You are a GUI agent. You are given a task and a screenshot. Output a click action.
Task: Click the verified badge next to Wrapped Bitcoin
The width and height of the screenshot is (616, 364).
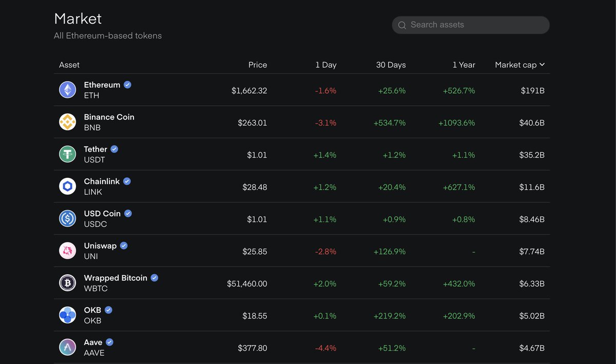pyautogui.click(x=155, y=278)
